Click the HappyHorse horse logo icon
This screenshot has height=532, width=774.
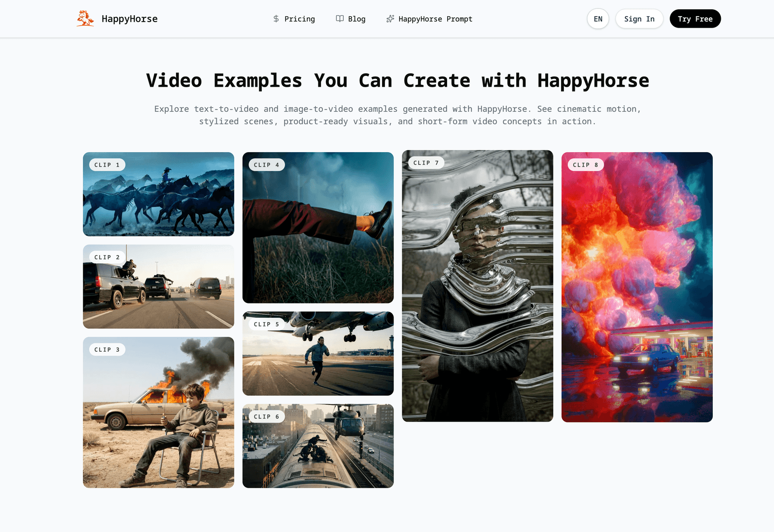point(85,19)
